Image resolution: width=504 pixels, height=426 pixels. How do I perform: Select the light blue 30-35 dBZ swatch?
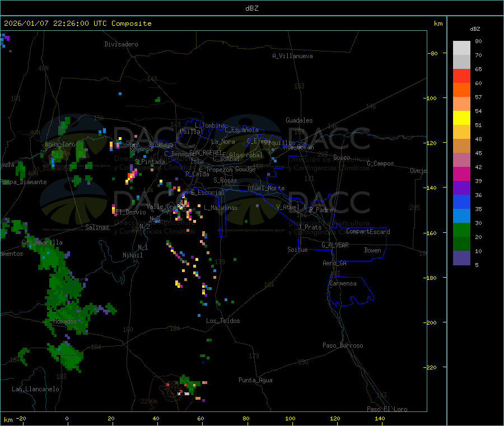[x=461, y=216]
